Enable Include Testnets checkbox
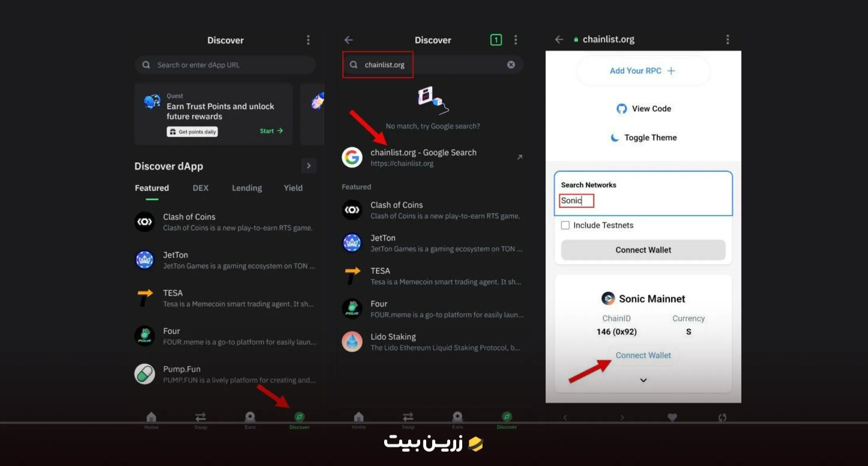Screen dimensions: 868x466 pyautogui.click(x=565, y=225)
